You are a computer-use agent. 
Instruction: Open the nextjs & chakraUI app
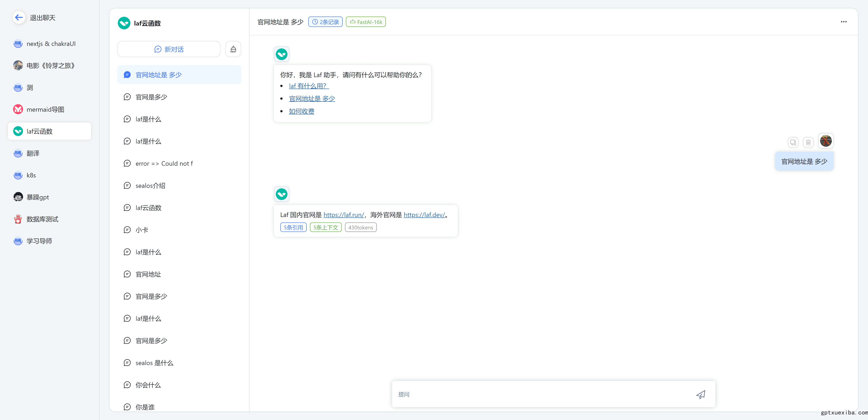(50, 43)
